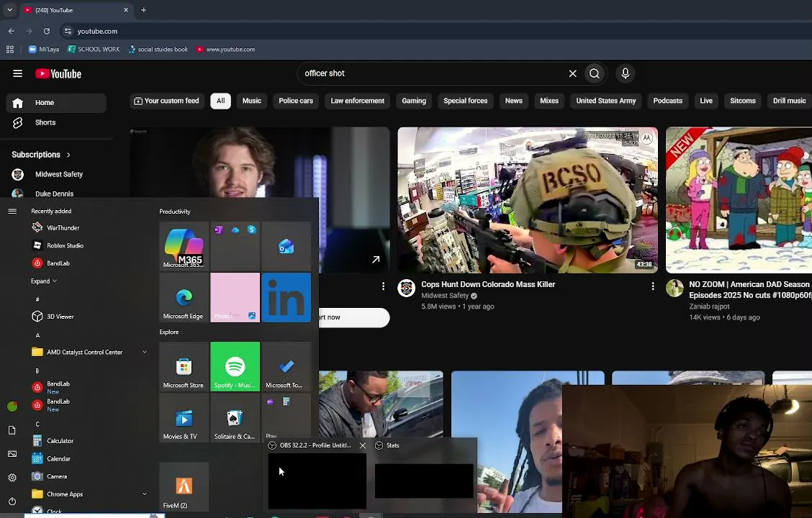The height and width of the screenshot is (518, 812).
Task: Reload the page in the browser
Action: click(x=47, y=31)
